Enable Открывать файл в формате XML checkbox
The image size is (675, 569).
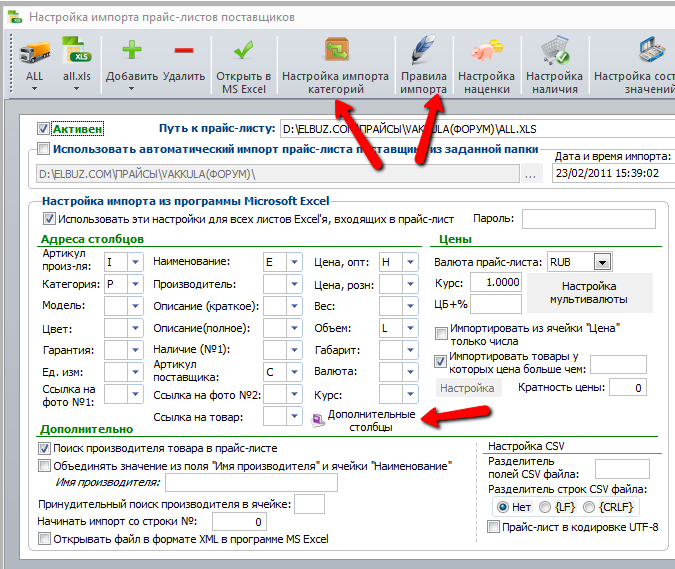tap(44, 539)
